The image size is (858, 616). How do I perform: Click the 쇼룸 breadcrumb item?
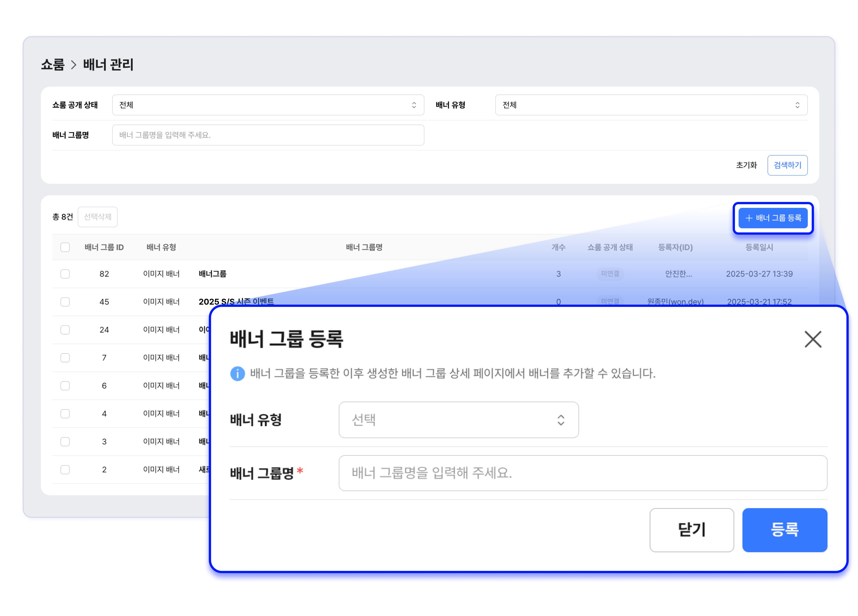[x=52, y=65]
